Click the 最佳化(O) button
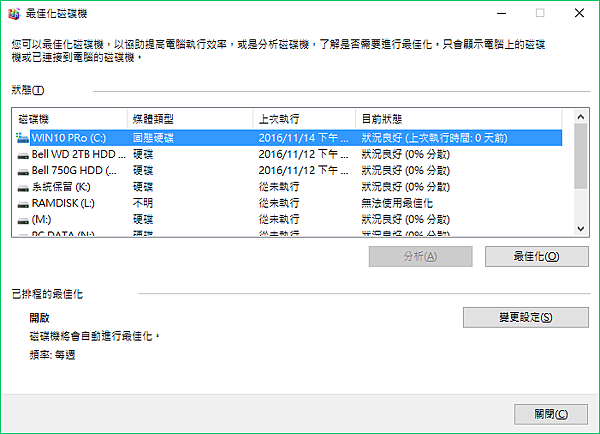Image resolution: width=600 pixels, height=434 pixels. (x=537, y=256)
